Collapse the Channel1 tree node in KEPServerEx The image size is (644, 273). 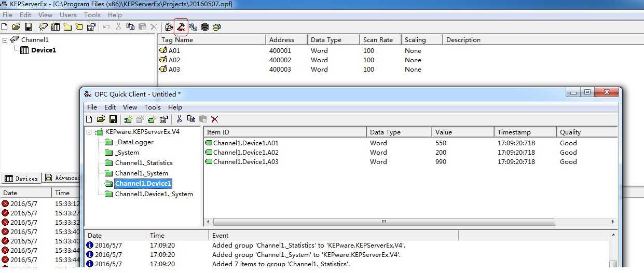tap(5, 40)
